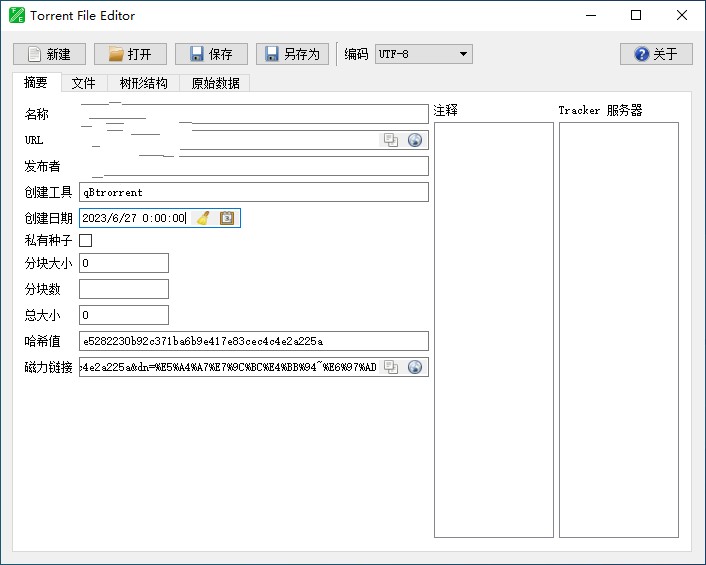Image resolution: width=706 pixels, height=565 pixels.
Task: Click the Torrent File Editor app icon
Action: coord(17,15)
